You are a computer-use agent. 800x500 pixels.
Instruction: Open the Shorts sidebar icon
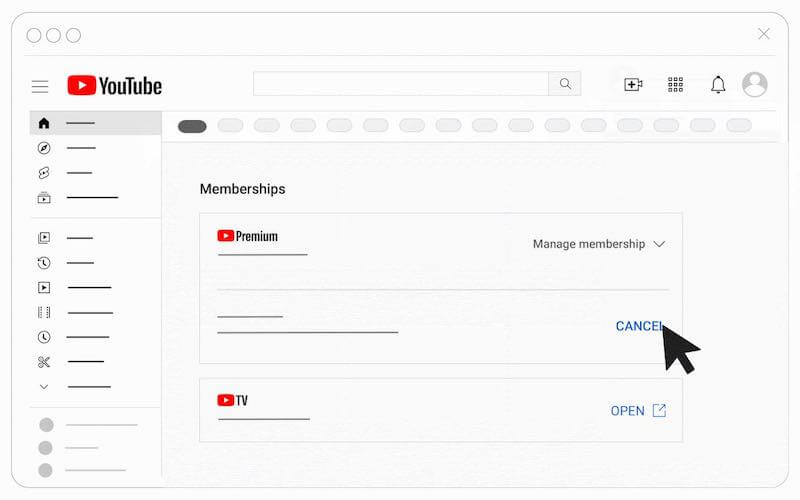pyautogui.click(x=44, y=172)
